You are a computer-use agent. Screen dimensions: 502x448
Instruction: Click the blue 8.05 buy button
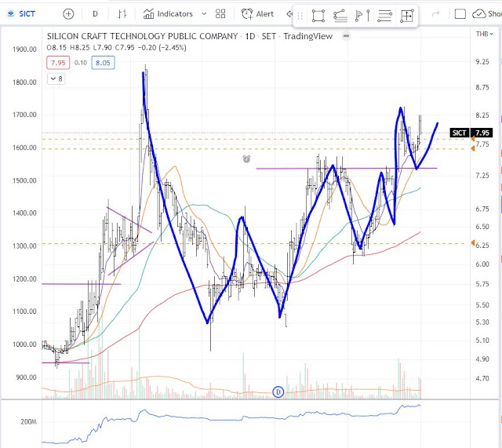pos(103,63)
